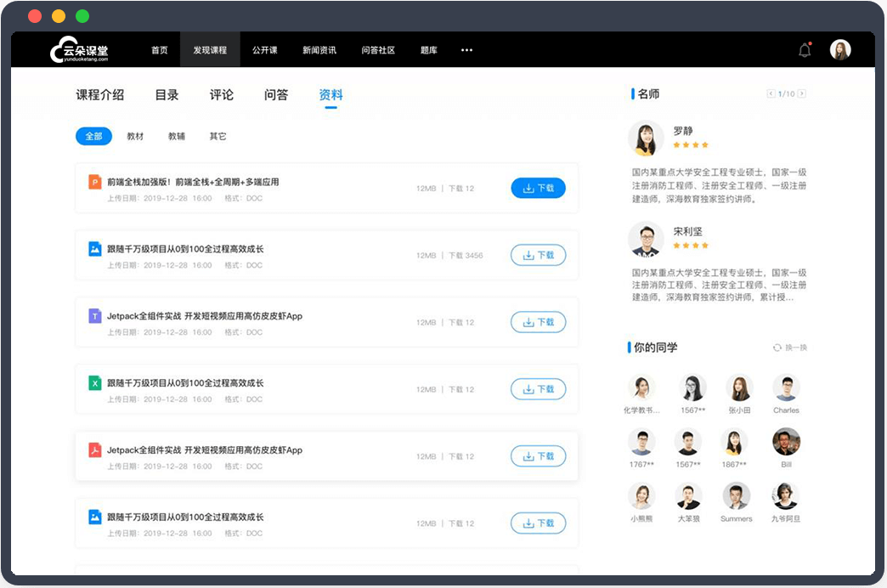This screenshot has height=588, width=887.
Task: Open teacher 宋利坚's avatar
Action: point(646,239)
